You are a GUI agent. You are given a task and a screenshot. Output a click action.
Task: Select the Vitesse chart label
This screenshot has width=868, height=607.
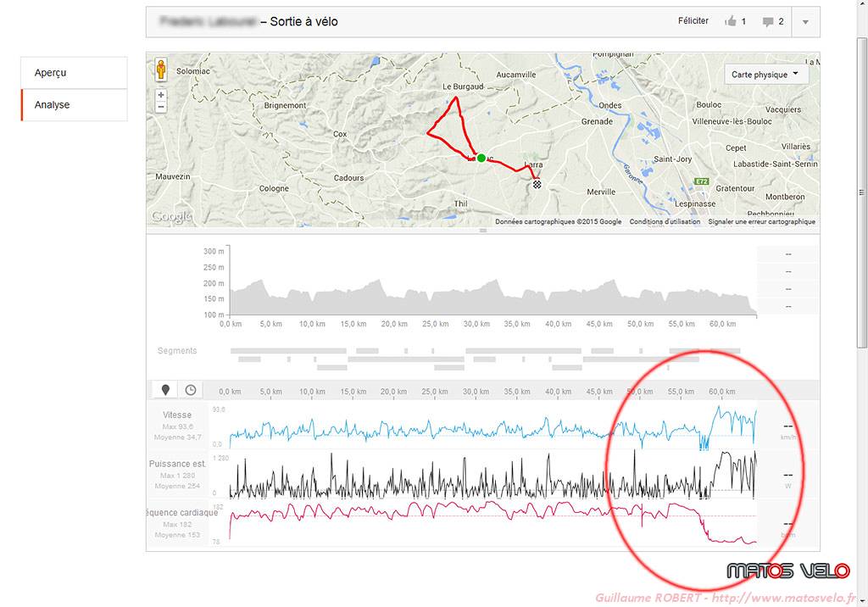[177, 415]
